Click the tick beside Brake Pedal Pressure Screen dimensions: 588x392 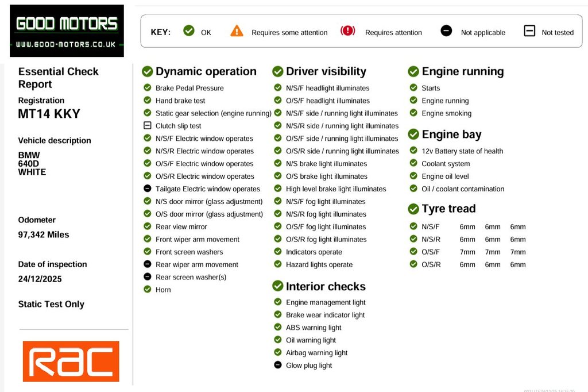pos(148,88)
